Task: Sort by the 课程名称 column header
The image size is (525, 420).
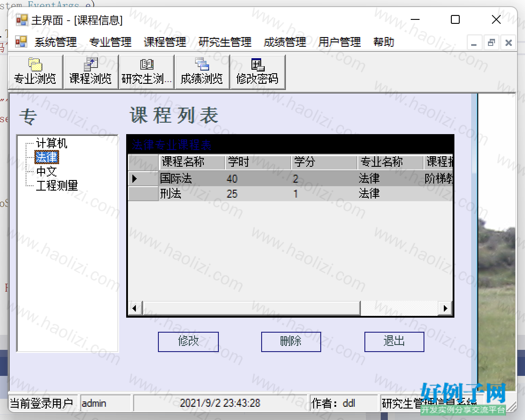Action: click(x=191, y=162)
